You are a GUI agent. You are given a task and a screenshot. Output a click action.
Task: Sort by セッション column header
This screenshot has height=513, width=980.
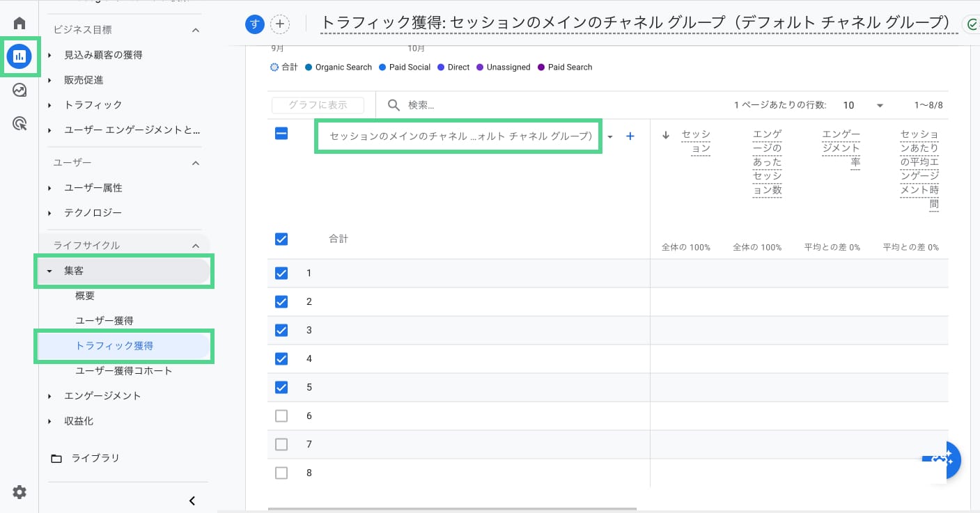pyautogui.click(x=695, y=141)
